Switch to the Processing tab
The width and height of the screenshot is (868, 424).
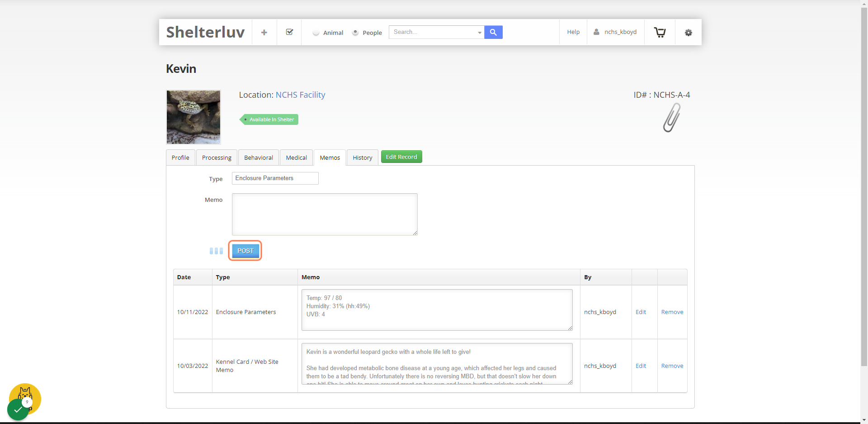(217, 157)
